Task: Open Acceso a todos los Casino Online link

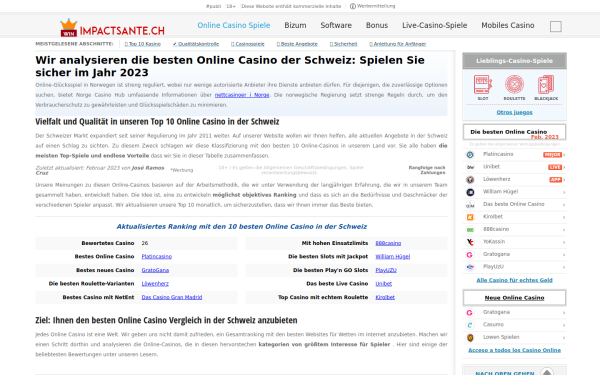Action: [x=514, y=350]
